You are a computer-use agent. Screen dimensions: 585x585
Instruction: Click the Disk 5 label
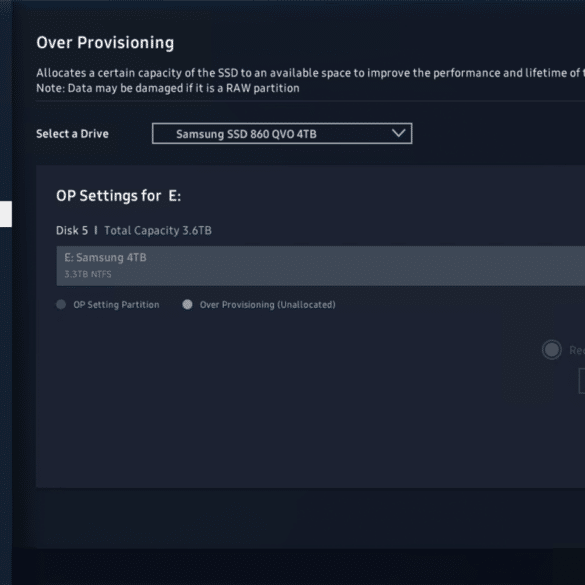point(72,231)
